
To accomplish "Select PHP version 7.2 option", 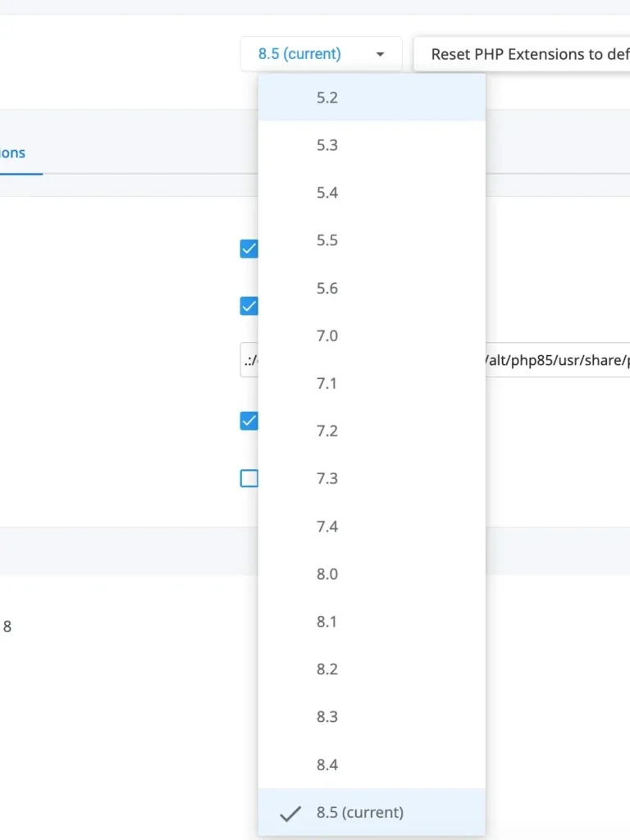I will [372, 431].
